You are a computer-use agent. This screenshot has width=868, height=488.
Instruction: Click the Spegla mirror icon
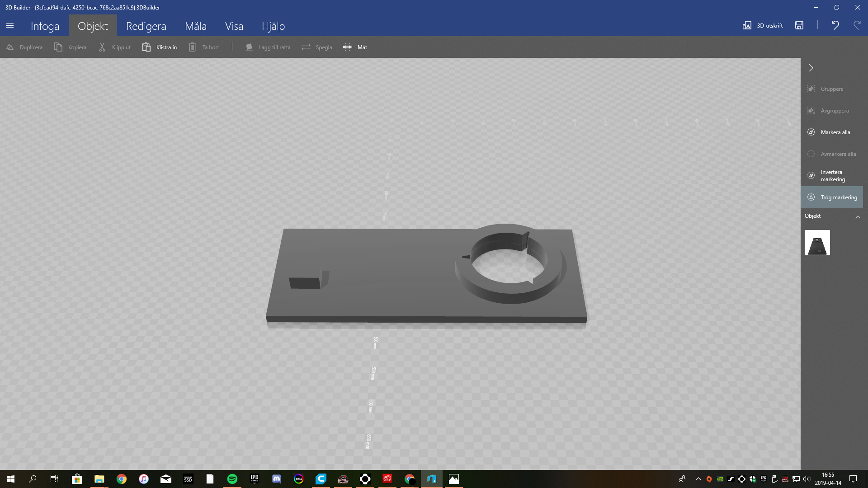(306, 47)
